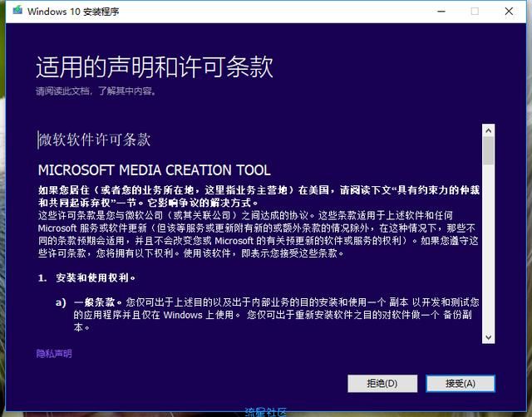The width and height of the screenshot is (532, 417).
Task: Click the scrollbar down arrow
Action: click(x=488, y=337)
